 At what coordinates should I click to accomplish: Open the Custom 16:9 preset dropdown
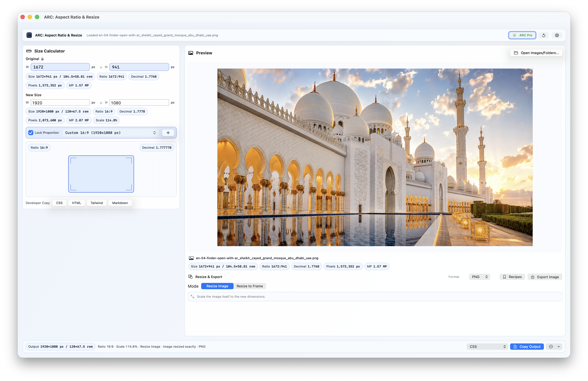[110, 133]
